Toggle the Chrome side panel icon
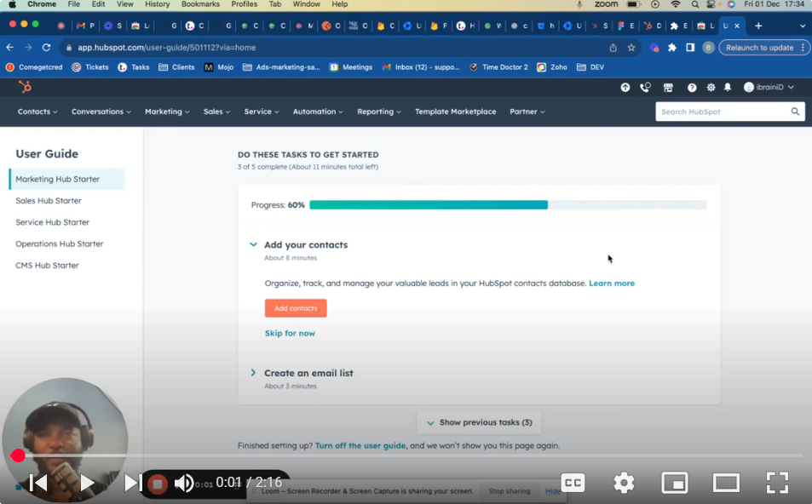This screenshot has height=504, width=812. point(690,48)
